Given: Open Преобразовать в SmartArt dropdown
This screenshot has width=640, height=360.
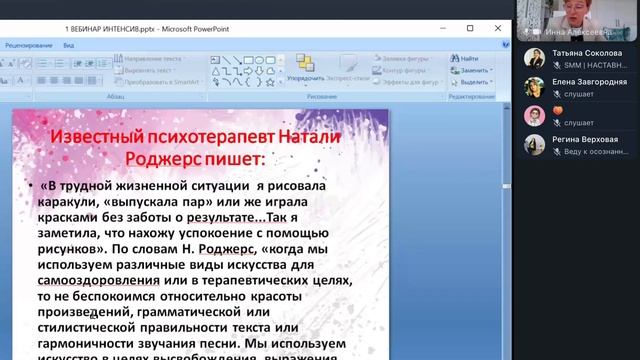Looking at the screenshot, I should tap(158, 82).
